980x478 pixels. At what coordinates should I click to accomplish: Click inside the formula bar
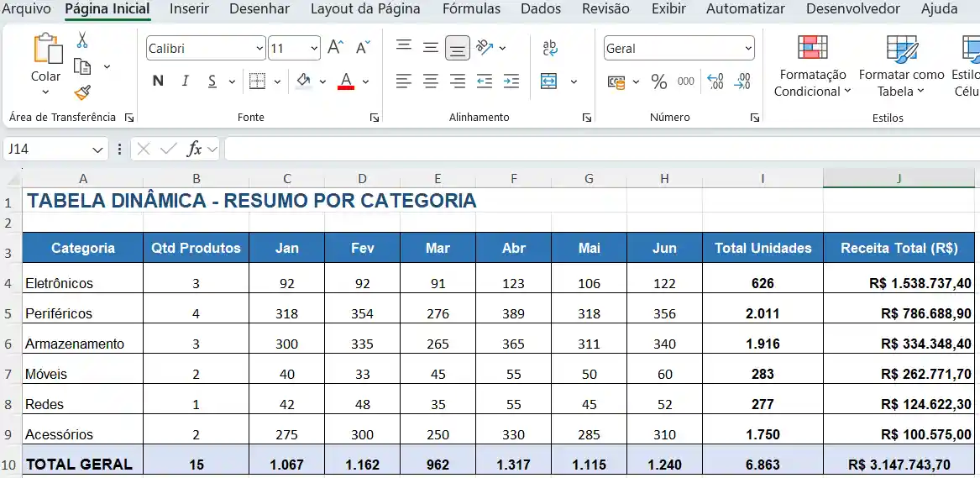tap(602, 150)
